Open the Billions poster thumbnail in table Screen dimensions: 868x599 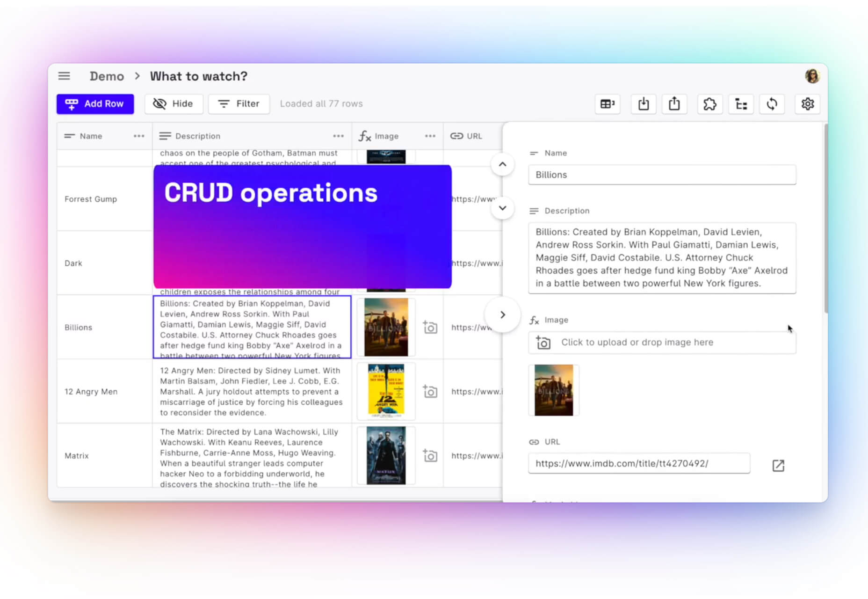[x=386, y=327]
